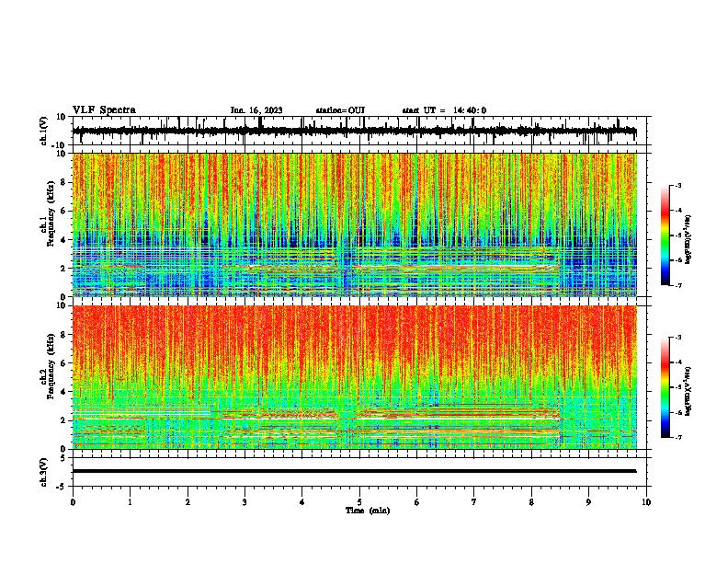Click the 'start UT = 14:40:0' header text
Screen dimensions: 728x563
[x=444, y=110]
